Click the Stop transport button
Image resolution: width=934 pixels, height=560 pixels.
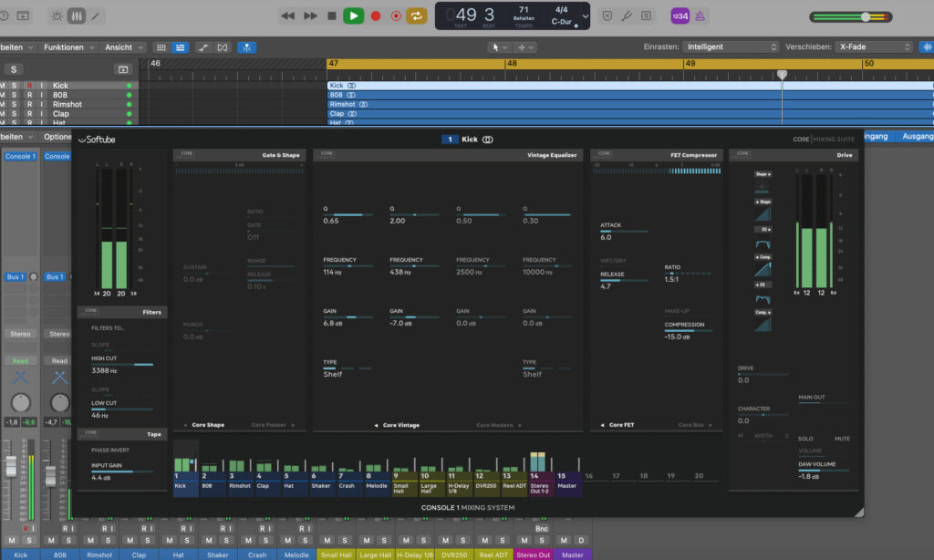tap(332, 16)
